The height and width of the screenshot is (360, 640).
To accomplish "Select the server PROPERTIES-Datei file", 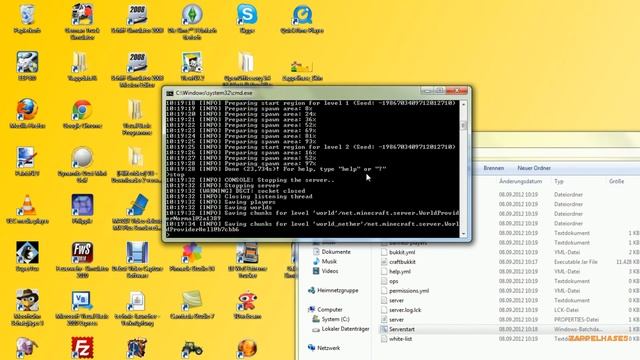I will coord(396,320).
